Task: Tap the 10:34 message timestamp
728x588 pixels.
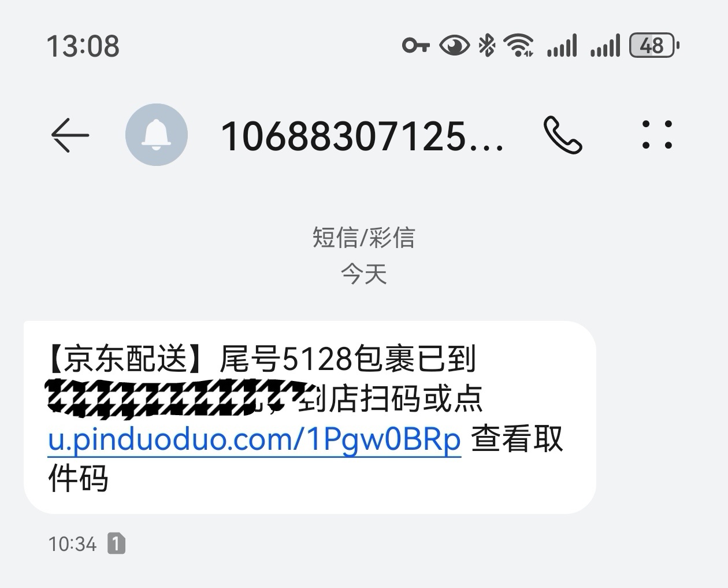Action: (72, 544)
